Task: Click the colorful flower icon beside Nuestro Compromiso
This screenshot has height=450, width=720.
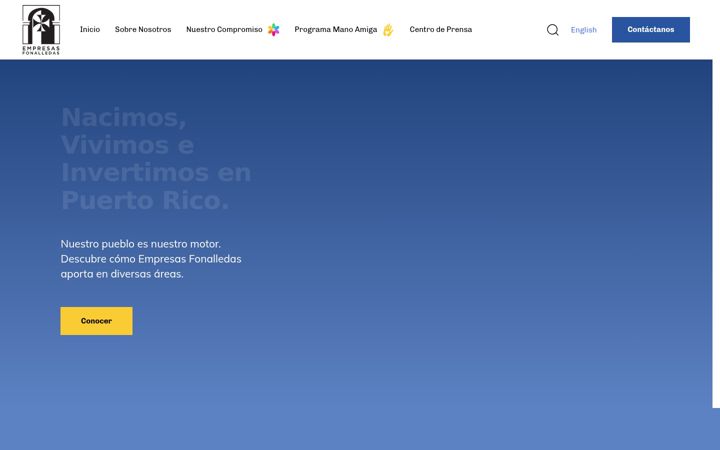Action: [273, 29]
